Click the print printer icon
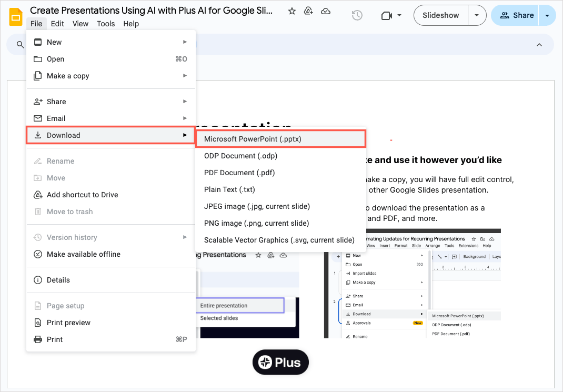Viewport: 563px width, 392px height. [38, 339]
